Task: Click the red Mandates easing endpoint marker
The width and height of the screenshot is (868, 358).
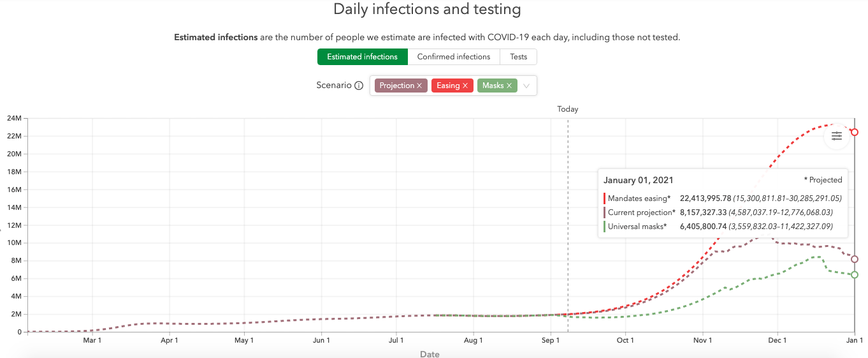Action: (x=855, y=132)
